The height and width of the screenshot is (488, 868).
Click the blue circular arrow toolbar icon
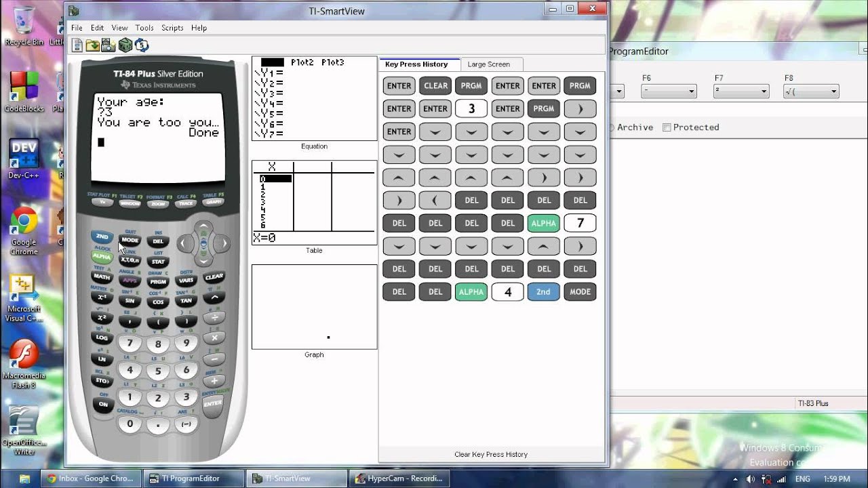point(141,45)
